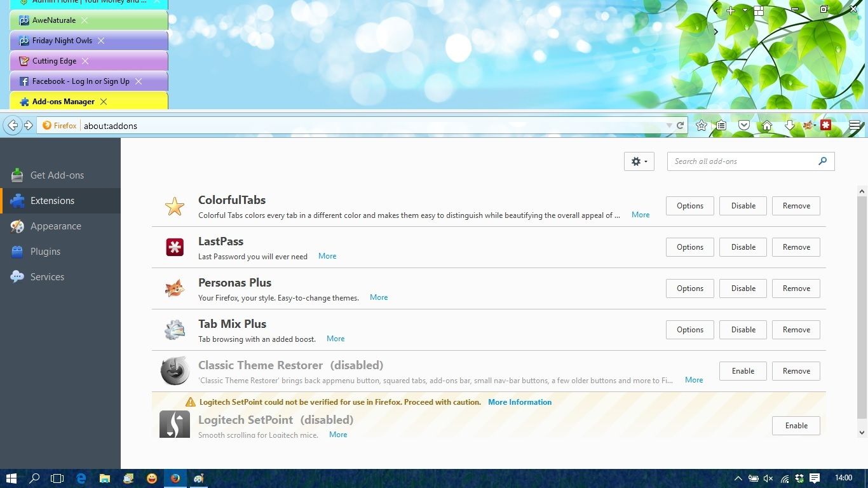Image resolution: width=868 pixels, height=488 pixels.
Task: Click the forward arrow navigation button
Action: [x=28, y=125]
